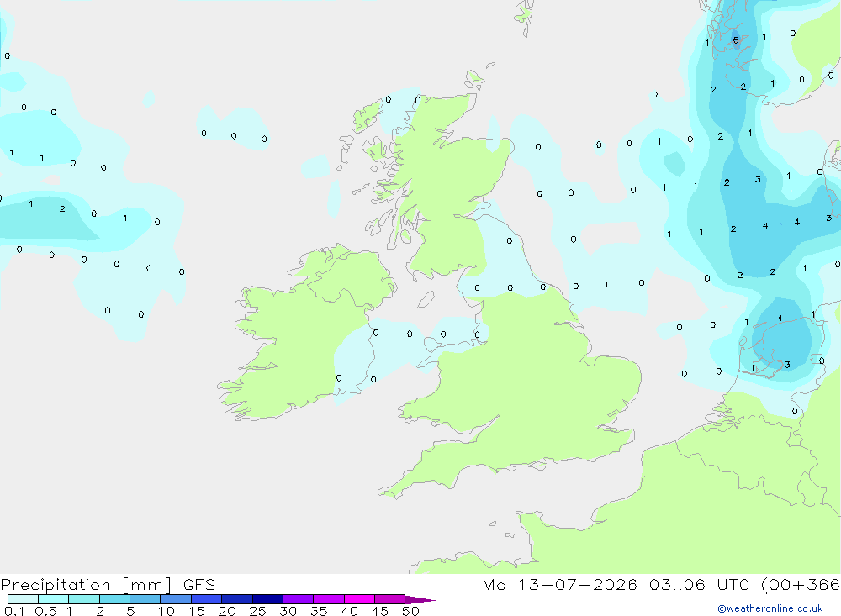841x616 pixels.
Task: Click the 0.1–0.5 mm palest cyan legend swatch
Action: (x=23, y=599)
